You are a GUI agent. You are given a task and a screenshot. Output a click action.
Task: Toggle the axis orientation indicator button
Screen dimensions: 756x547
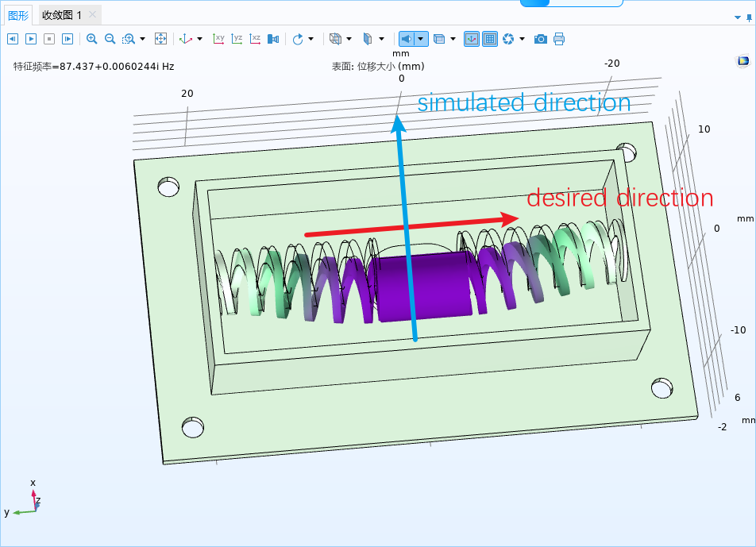(x=472, y=39)
